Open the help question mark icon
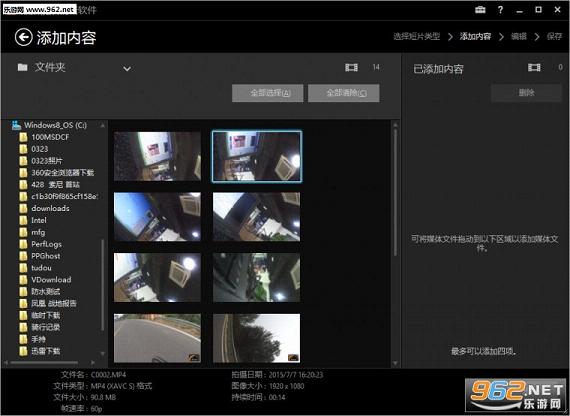This screenshot has height=416, width=570. pos(500,10)
